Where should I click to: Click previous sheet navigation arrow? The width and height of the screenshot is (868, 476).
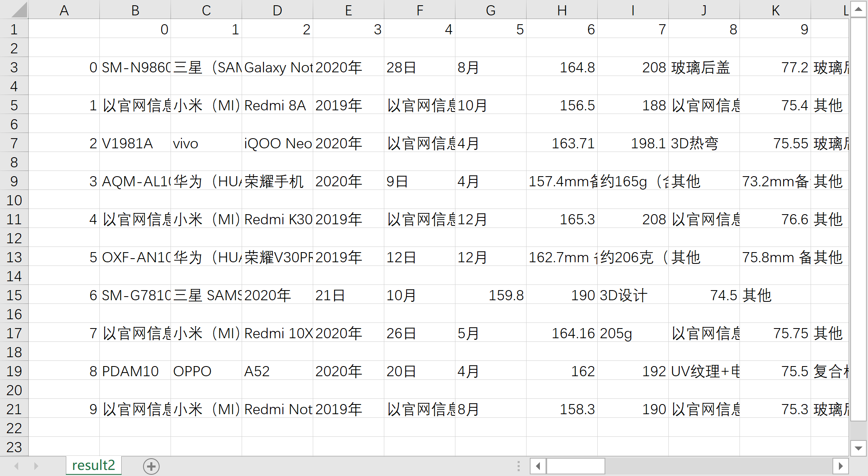tap(17, 466)
